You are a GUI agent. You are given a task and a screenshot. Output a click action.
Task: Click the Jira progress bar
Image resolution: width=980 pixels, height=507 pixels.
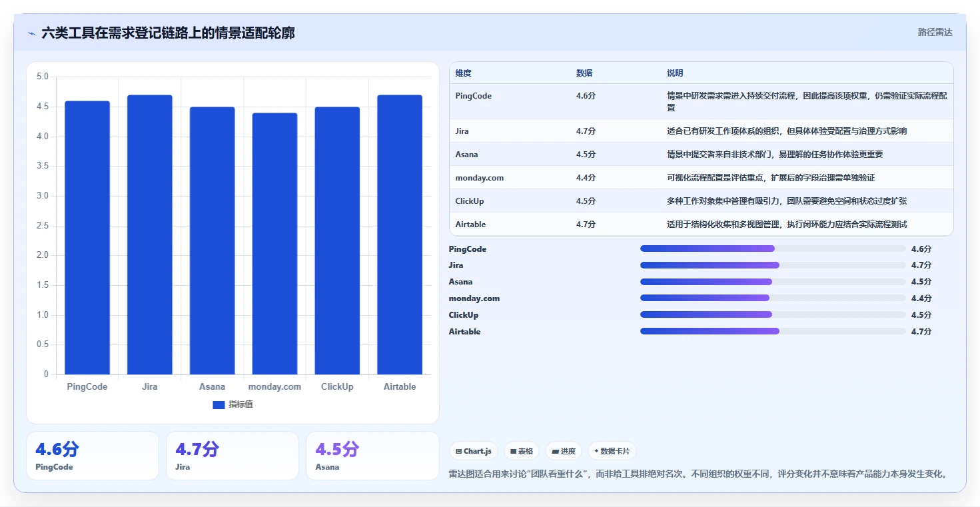click(773, 265)
